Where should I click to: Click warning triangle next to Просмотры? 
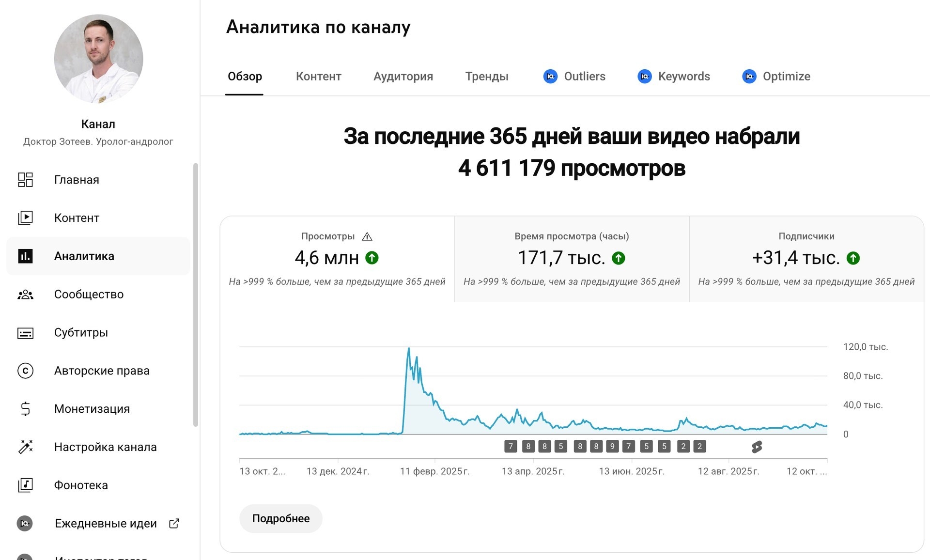point(367,236)
